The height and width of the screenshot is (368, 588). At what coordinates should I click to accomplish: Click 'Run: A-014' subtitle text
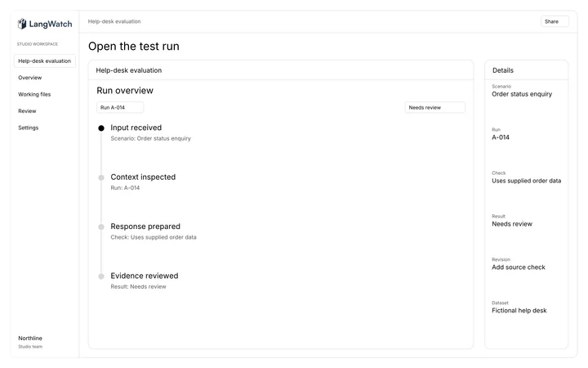coord(125,188)
